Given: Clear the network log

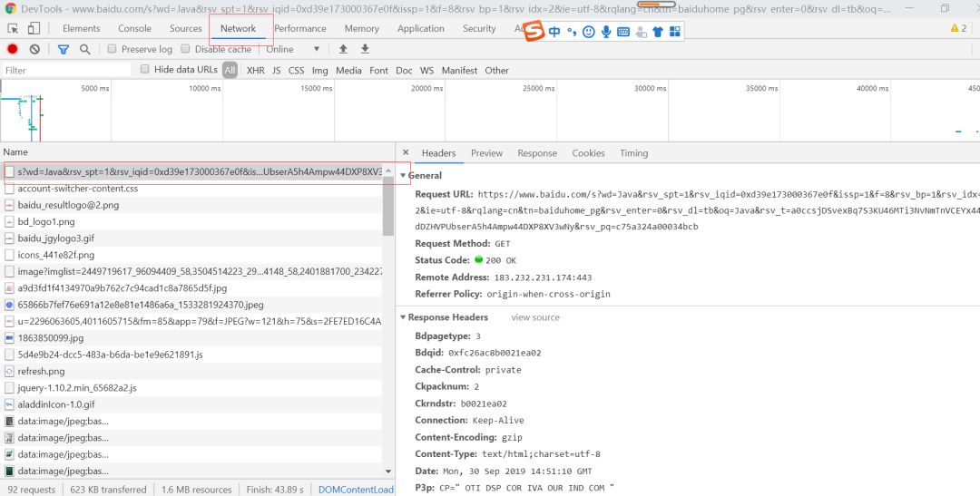Looking at the screenshot, I should coord(34,49).
